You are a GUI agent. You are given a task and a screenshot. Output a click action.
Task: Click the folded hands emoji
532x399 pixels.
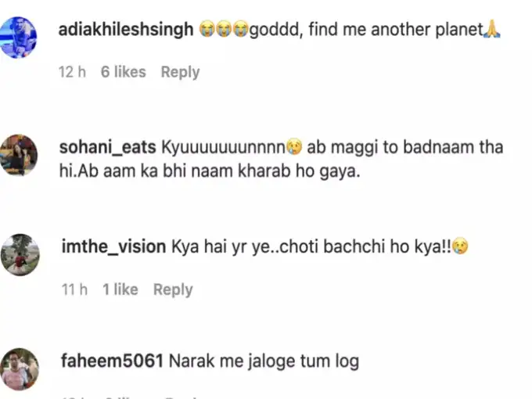coord(493,31)
